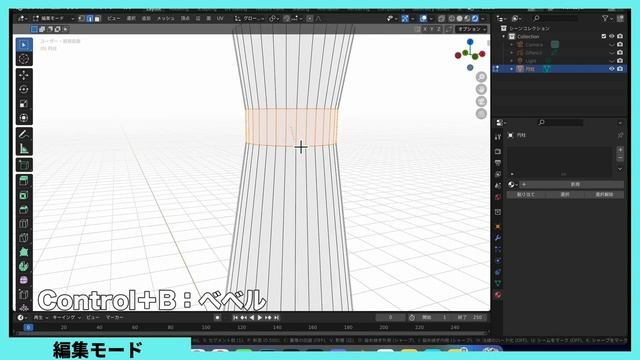Uncheck Collection exclude checkbox in outliner

coord(604,36)
